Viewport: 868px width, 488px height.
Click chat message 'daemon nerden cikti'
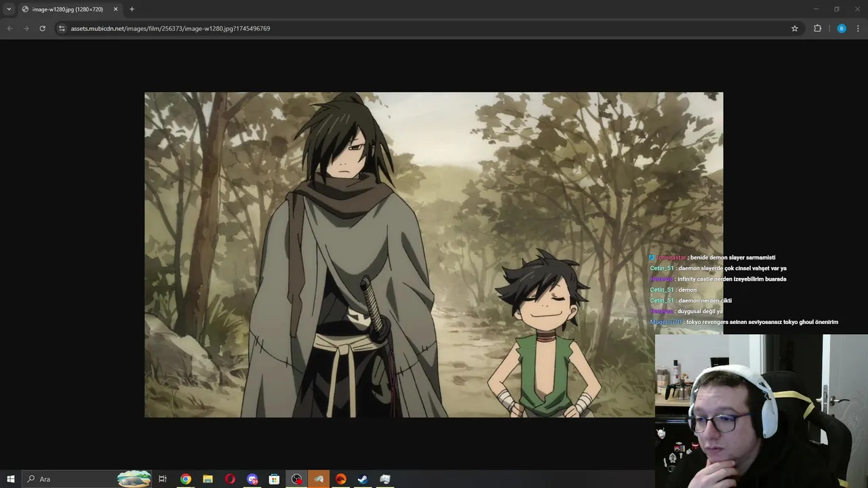point(691,300)
